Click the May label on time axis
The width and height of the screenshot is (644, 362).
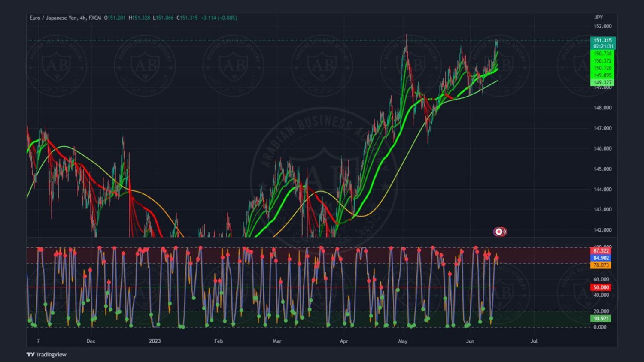coord(403,341)
